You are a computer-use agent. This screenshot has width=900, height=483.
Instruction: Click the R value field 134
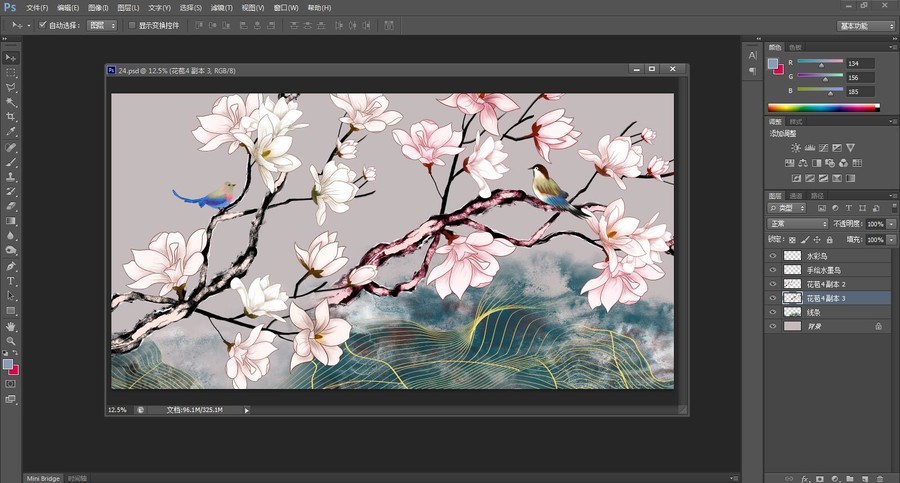point(860,63)
